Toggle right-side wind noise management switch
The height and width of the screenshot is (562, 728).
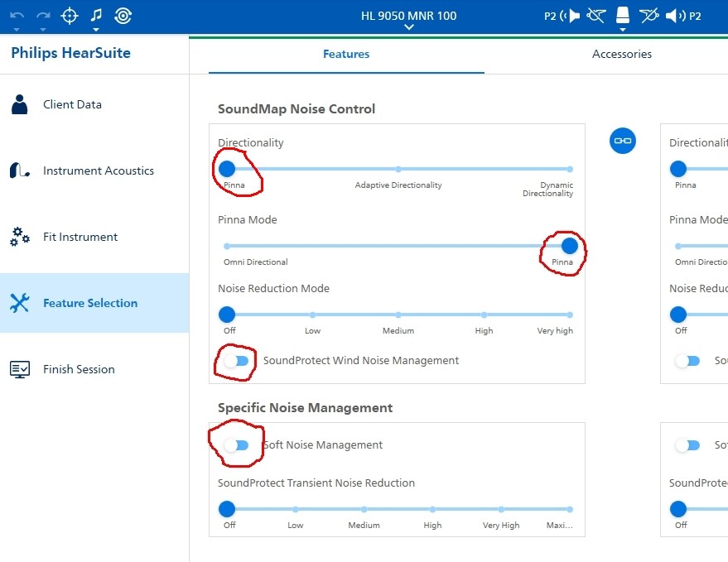pos(687,361)
